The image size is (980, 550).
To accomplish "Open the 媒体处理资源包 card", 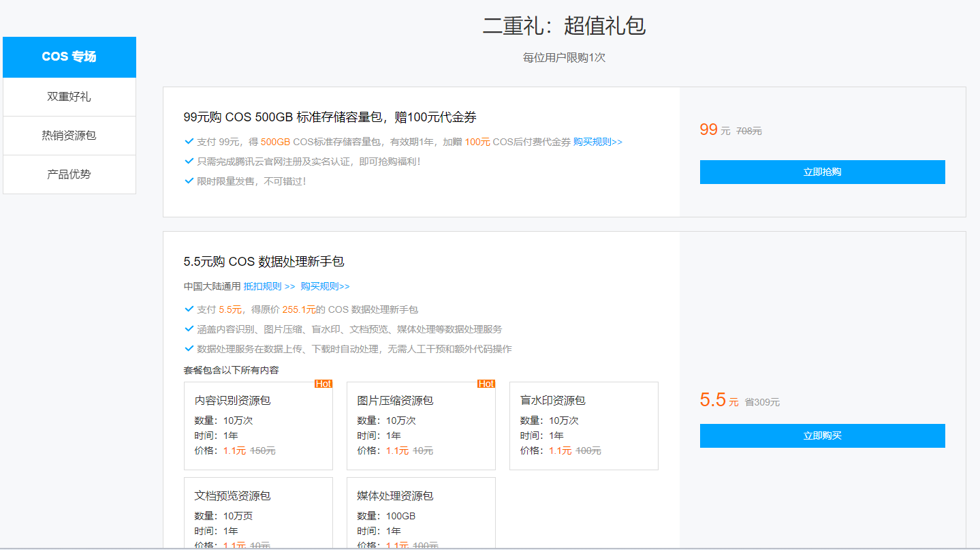I will [x=421, y=511].
